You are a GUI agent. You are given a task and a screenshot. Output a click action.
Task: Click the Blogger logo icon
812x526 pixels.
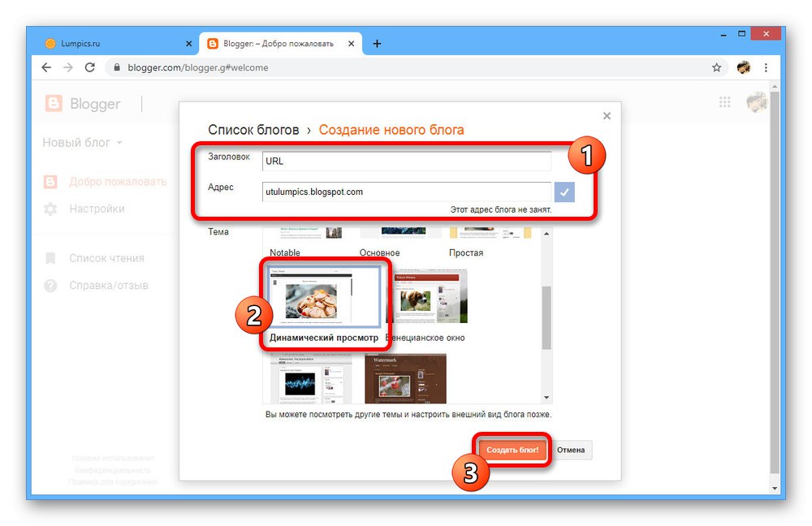(54, 104)
